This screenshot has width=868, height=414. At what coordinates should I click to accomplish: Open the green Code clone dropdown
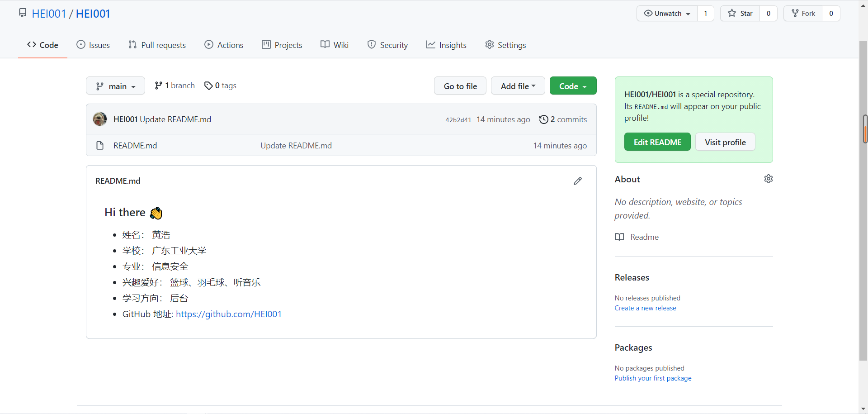coord(573,86)
